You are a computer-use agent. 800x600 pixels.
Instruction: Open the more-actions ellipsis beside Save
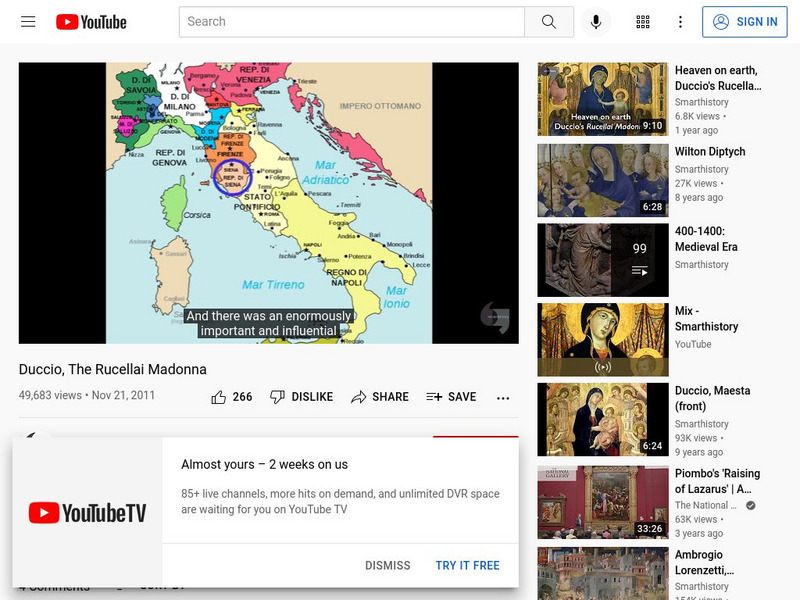[502, 397]
